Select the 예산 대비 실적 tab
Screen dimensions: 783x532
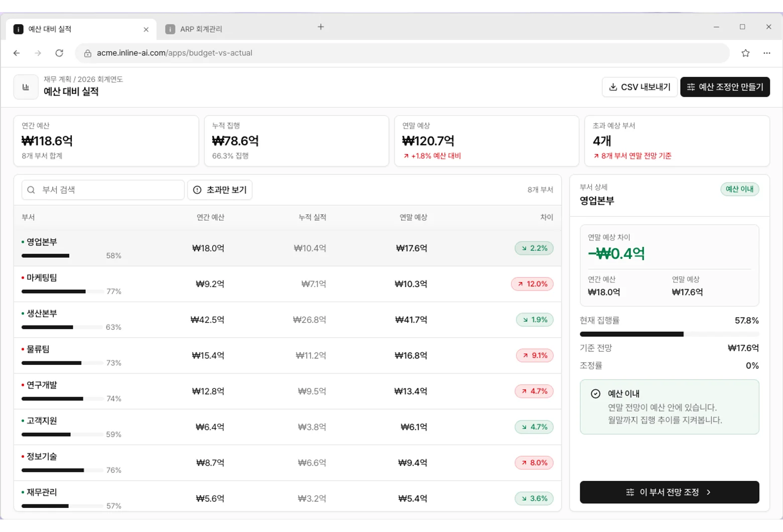(81, 29)
